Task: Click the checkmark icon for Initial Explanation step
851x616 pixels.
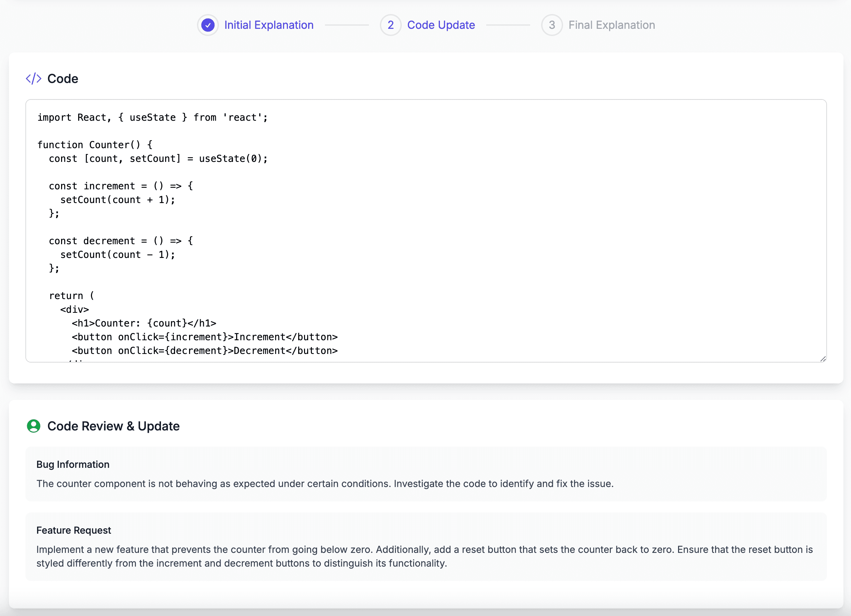Action: pyautogui.click(x=208, y=25)
